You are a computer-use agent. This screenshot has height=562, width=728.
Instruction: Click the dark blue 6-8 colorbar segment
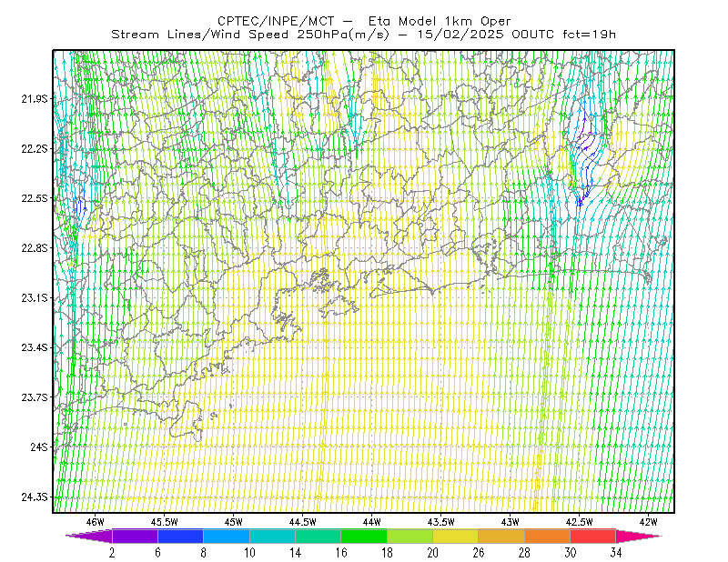180,536
